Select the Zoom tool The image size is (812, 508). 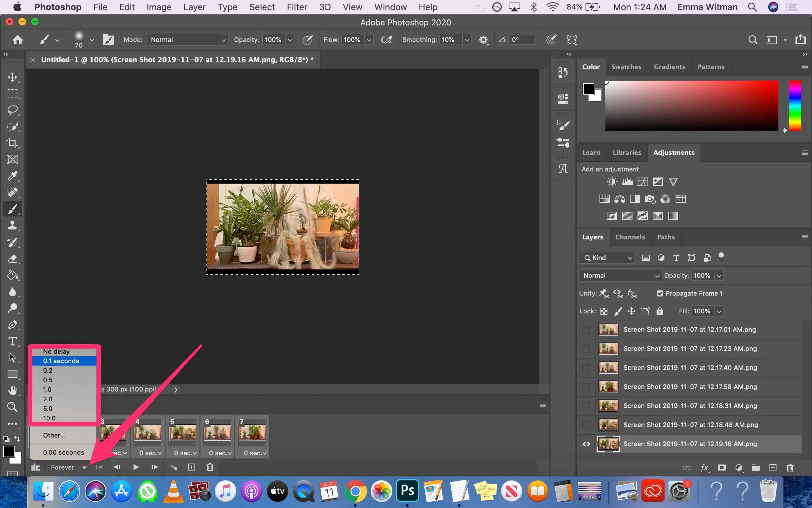12,407
